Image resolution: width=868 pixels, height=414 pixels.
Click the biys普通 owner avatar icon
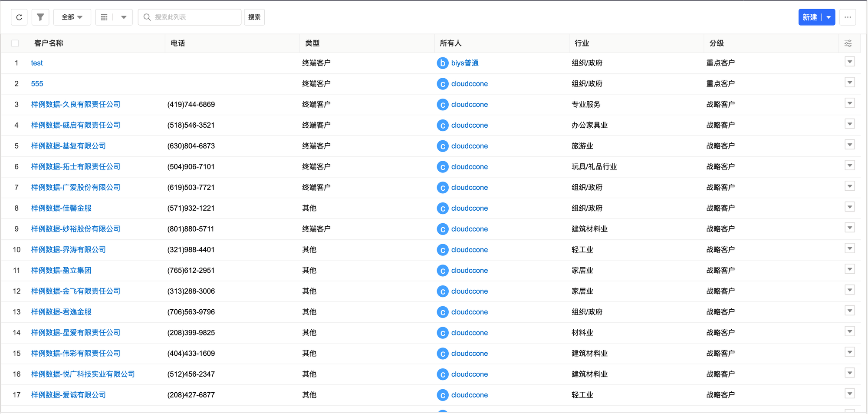pyautogui.click(x=442, y=63)
